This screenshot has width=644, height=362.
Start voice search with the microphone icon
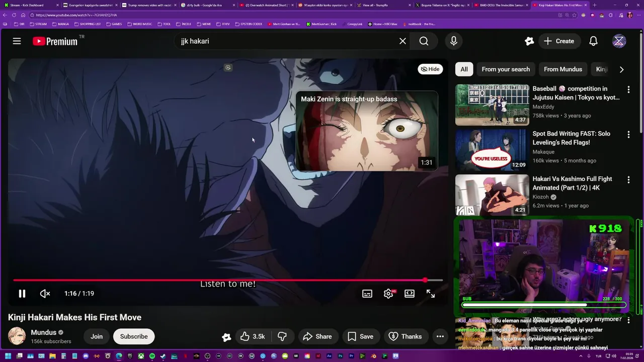[454, 41]
